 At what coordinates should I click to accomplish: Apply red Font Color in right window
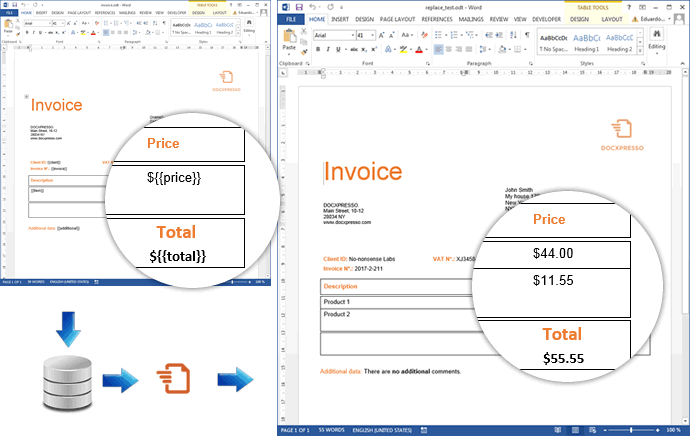(x=419, y=49)
